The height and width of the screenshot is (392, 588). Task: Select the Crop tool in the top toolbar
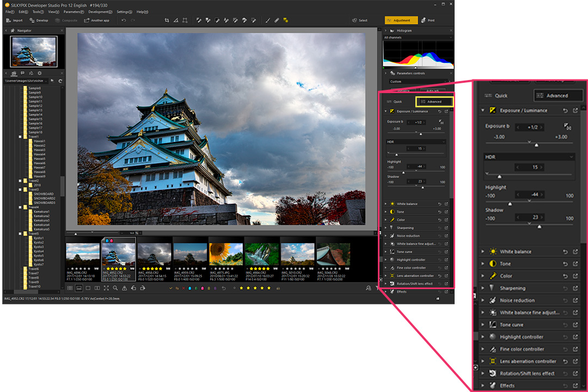[x=167, y=20]
